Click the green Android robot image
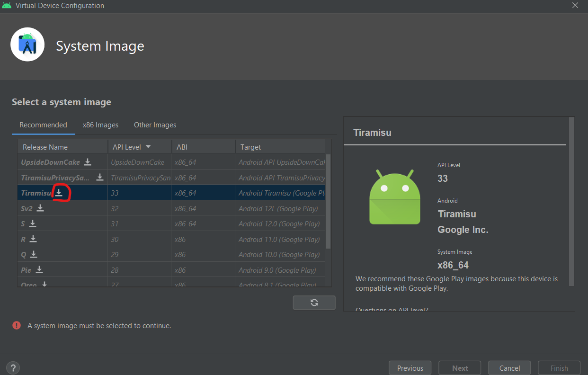The image size is (588, 375). point(395,196)
